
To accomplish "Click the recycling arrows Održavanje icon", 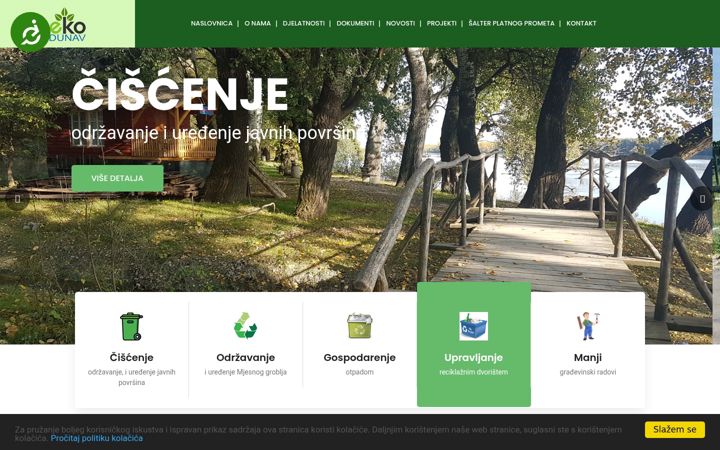I will (x=245, y=326).
